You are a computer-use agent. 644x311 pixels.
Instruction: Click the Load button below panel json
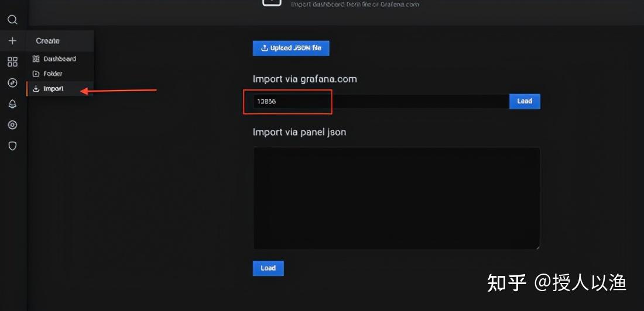[268, 268]
